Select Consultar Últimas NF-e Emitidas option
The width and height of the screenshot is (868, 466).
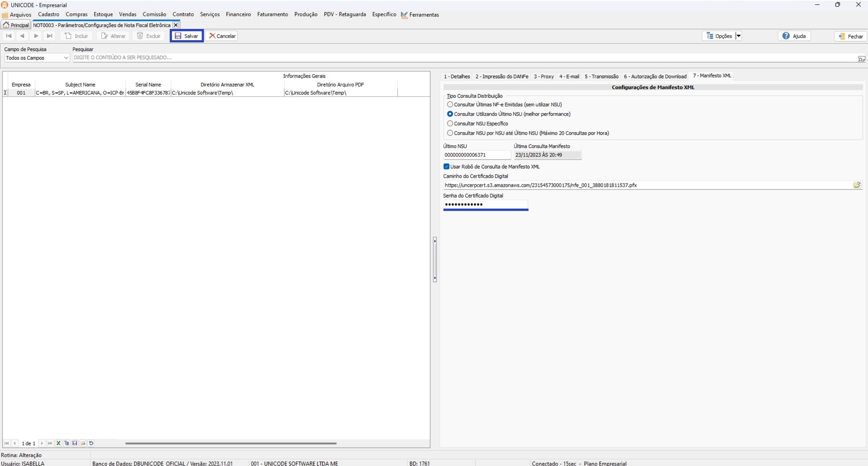pyautogui.click(x=450, y=104)
